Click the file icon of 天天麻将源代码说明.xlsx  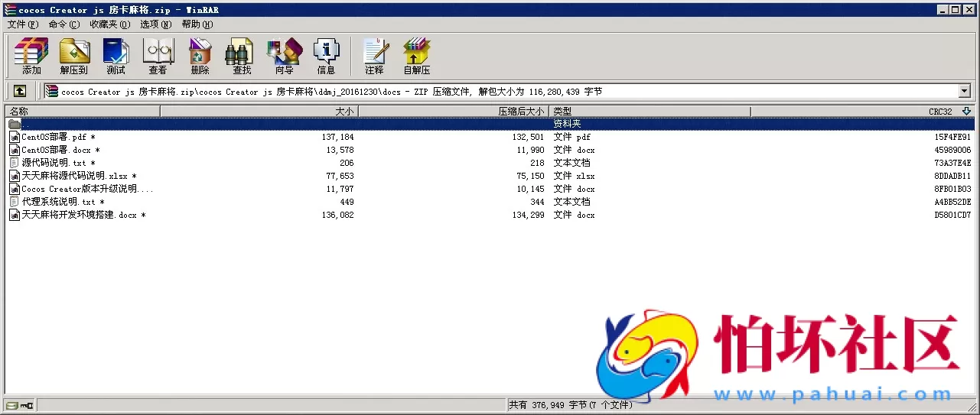pyautogui.click(x=15, y=176)
